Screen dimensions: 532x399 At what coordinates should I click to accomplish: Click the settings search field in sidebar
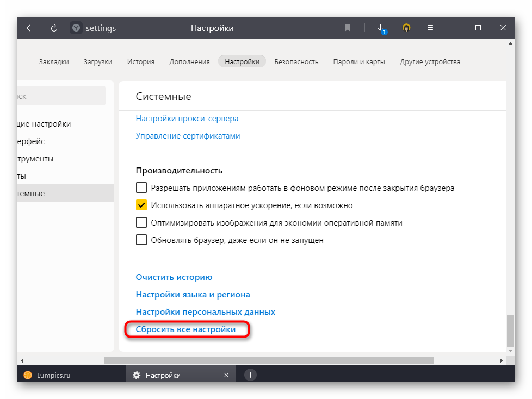(x=61, y=96)
